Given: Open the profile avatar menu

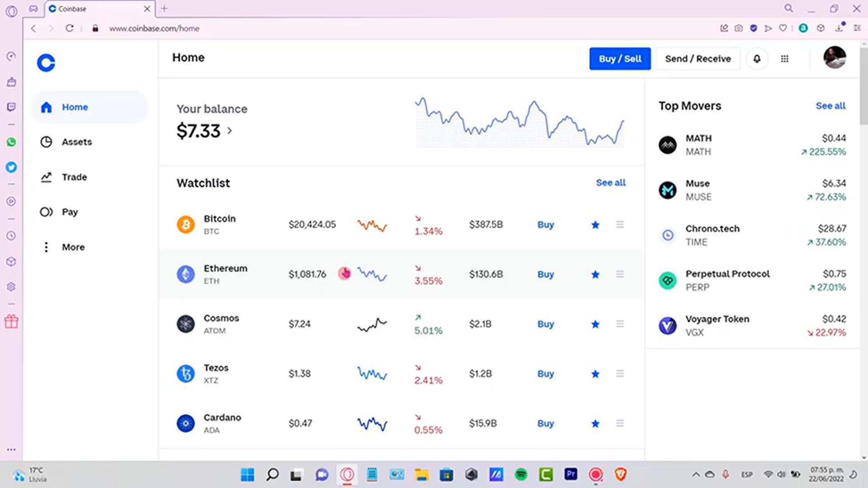Looking at the screenshot, I should 835,57.
